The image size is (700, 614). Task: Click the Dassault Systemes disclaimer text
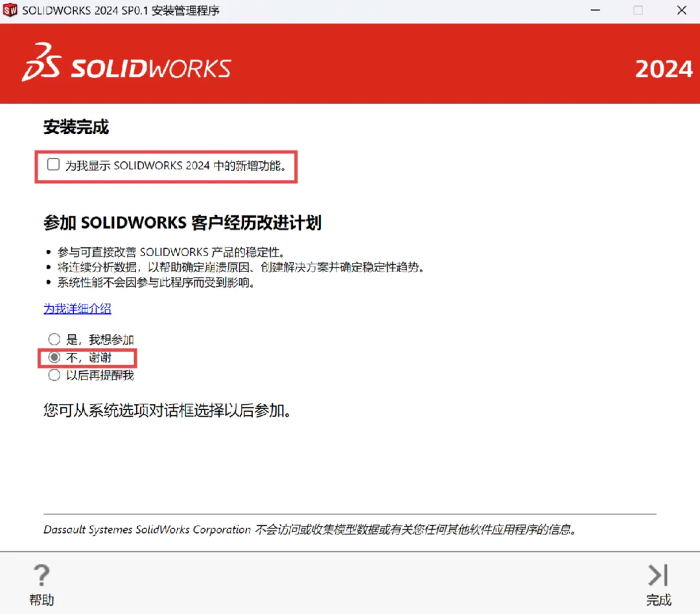tap(310, 530)
